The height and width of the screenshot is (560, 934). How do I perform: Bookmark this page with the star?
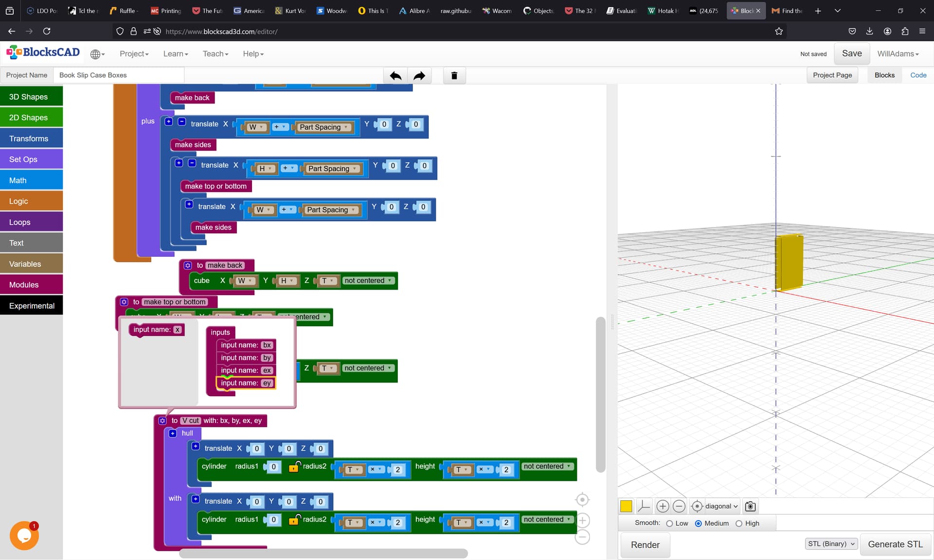(779, 31)
